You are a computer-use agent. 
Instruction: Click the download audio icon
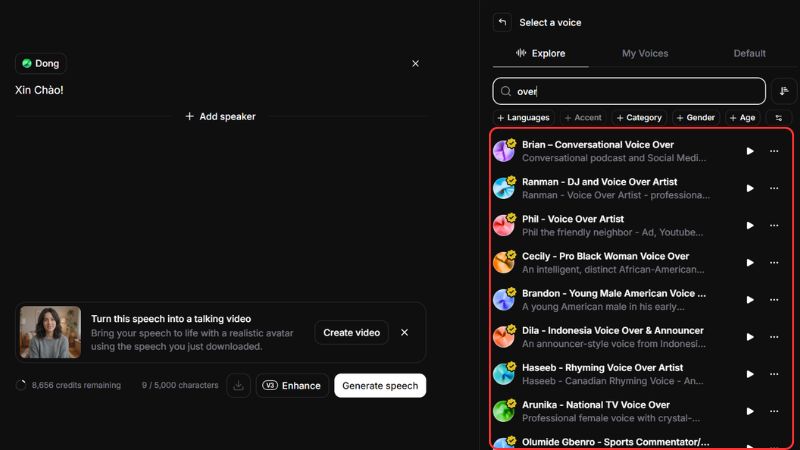click(x=238, y=385)
